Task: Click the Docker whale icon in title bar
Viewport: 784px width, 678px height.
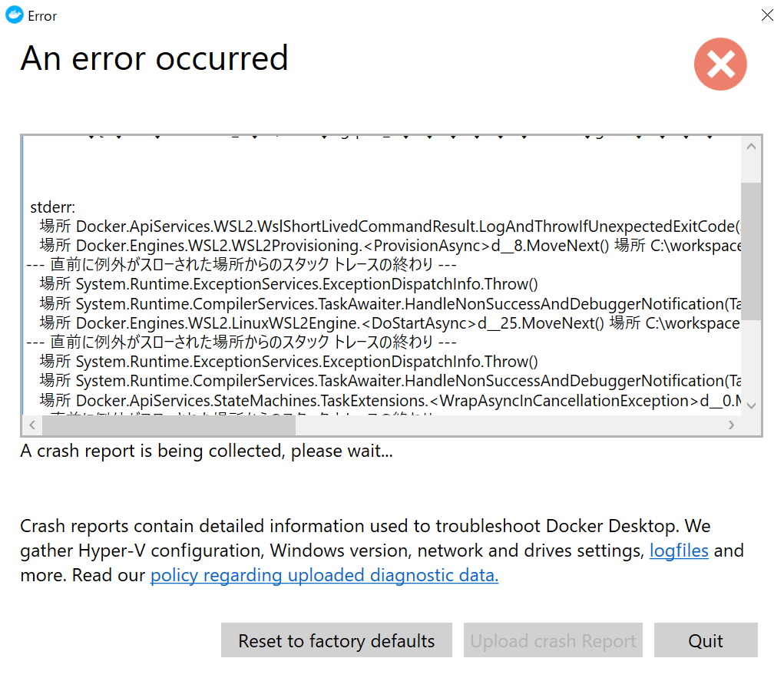Action: [14, 15]
